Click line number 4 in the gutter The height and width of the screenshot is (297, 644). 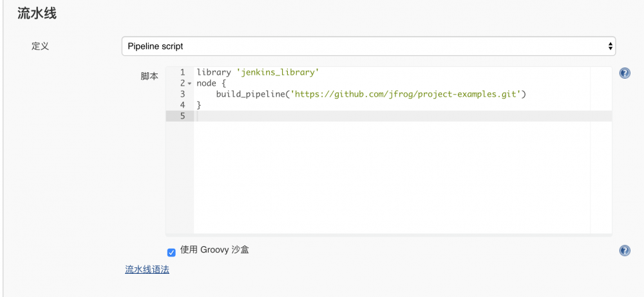[x=182, y=105]
